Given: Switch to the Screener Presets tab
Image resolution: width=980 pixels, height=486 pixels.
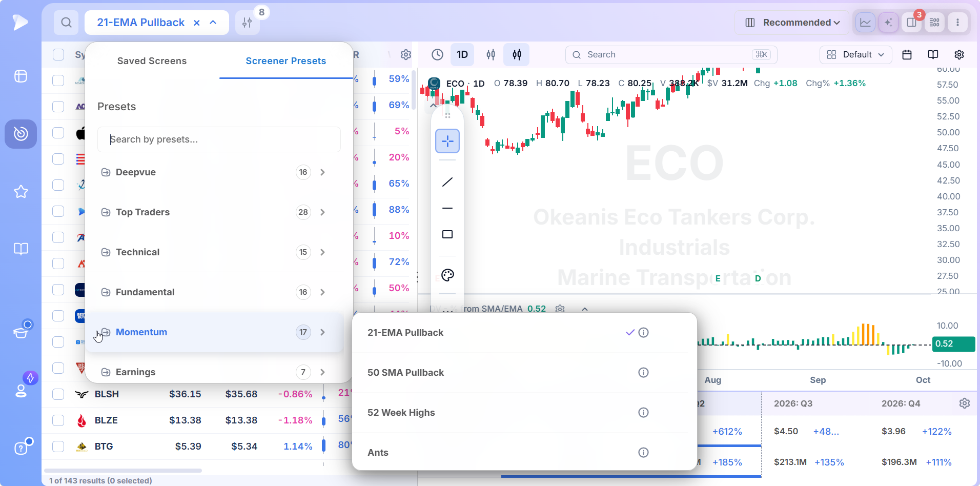Looking at the screenshot, I should click(x=286, y=61).
